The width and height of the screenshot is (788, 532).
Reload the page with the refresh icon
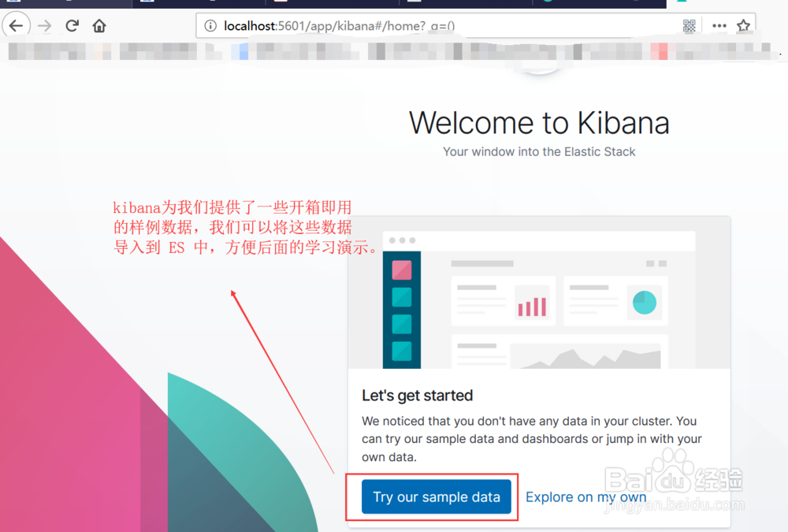(72, 25)
